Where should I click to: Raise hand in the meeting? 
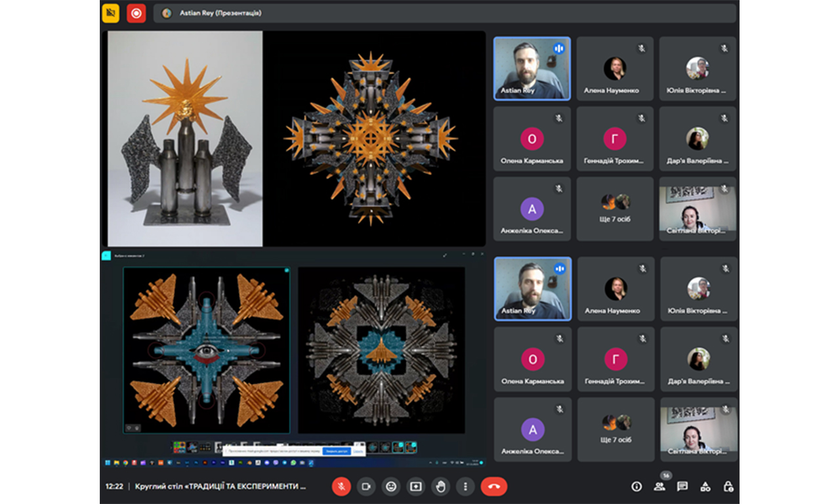440,486
